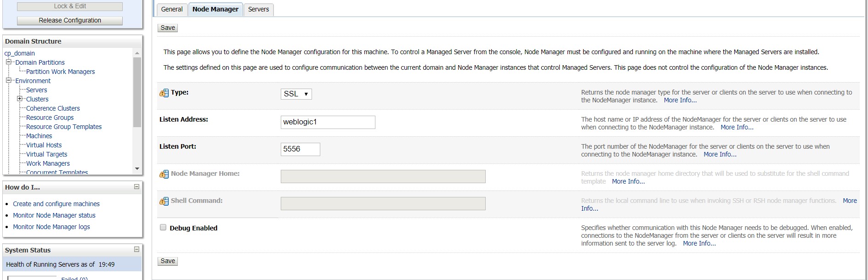Select Servers in the Domain Structure tree
This screenshot has height=280, width=868.
pos(37,90)
